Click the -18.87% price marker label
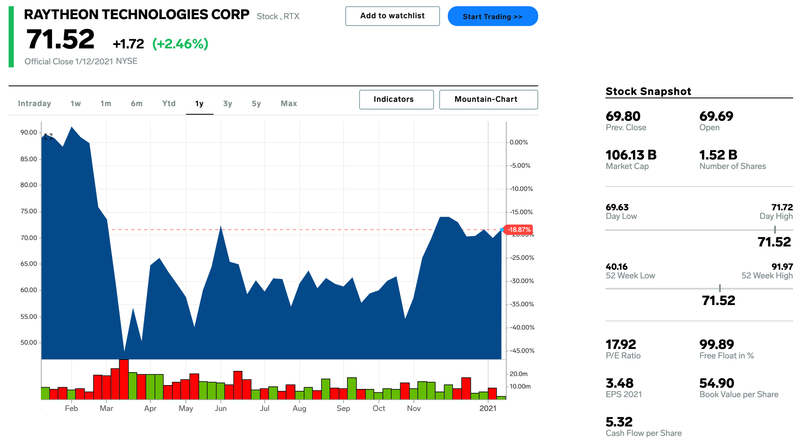This screenshot has width=800, height=443. tap(519, 230)
